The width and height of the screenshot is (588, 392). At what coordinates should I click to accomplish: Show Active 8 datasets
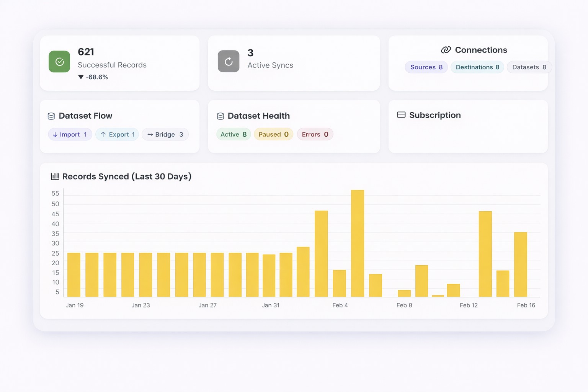point(233,134)
